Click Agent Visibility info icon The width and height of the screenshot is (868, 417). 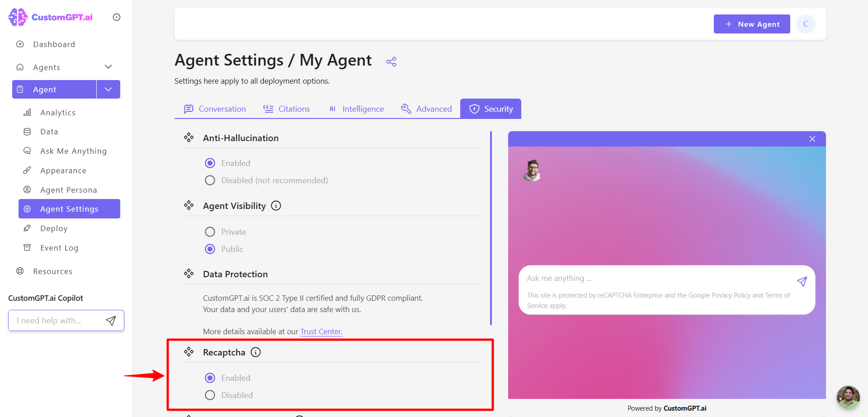click(x=276, y=206)
